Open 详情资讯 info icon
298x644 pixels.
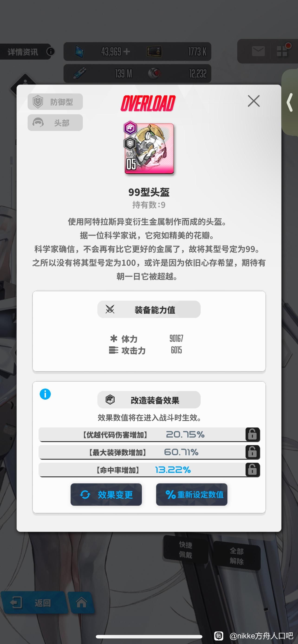click(51, 51)
